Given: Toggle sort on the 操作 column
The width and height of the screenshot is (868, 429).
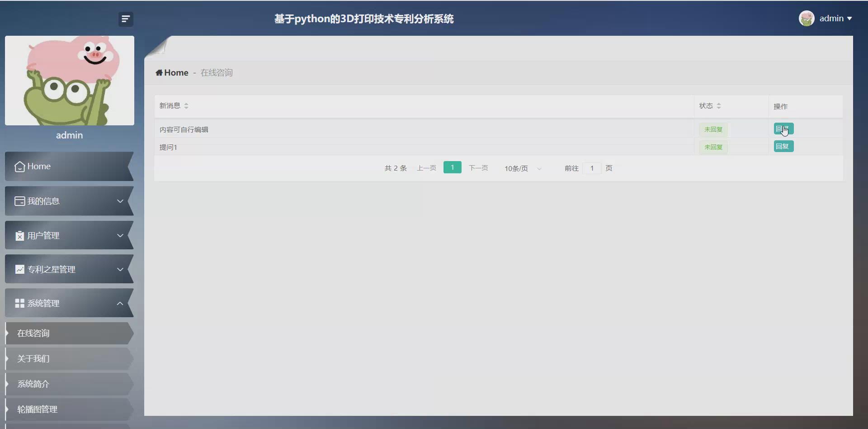Looking at the screenshot, I should [781, 106].
